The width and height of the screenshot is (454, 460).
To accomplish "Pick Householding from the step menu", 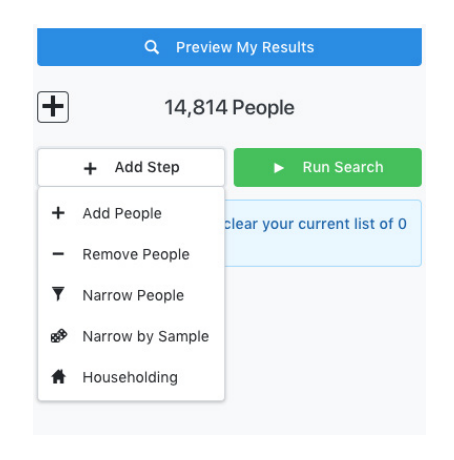I will tap(131, 377).
